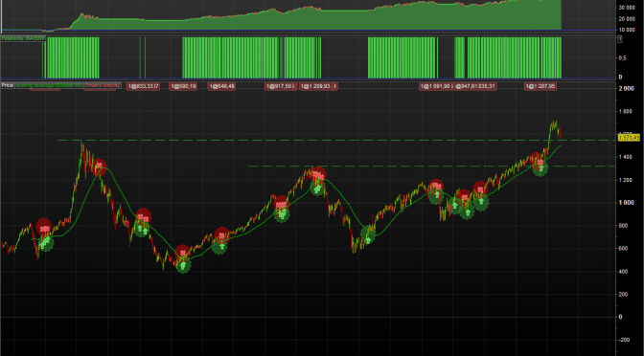Click the Positions: MA50W panel label
The image size is (644, 356).
[x=23, y=38]
